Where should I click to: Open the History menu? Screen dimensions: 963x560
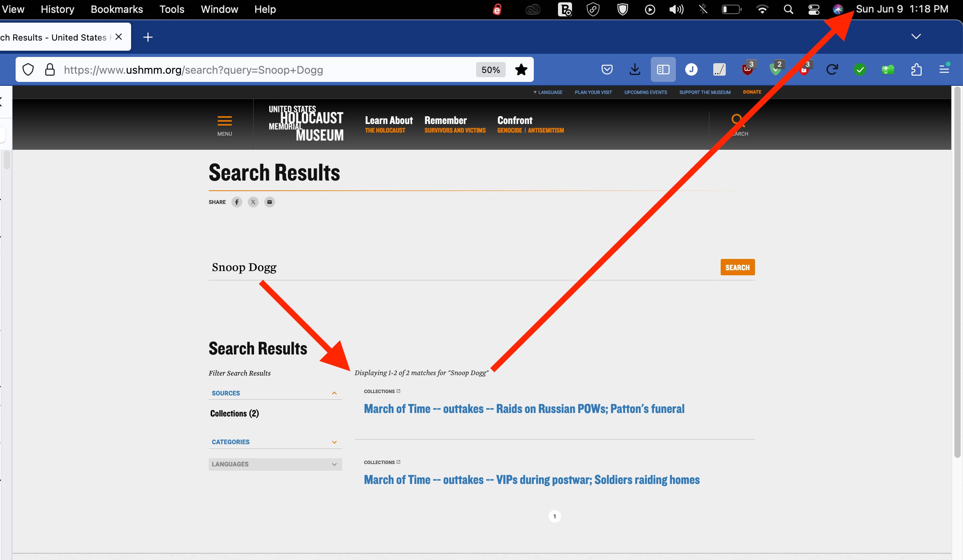pyautogui.click(x=57, y=9)
